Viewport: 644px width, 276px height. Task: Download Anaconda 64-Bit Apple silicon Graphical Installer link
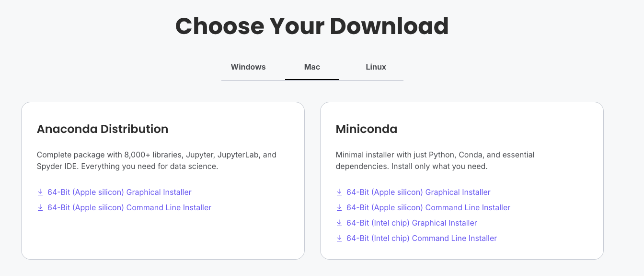pos(119,192)
